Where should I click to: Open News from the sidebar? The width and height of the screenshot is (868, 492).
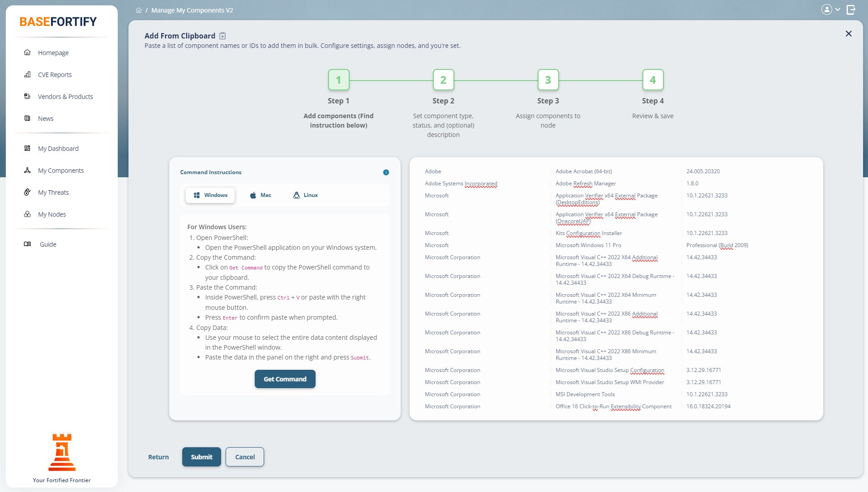[46, 119]
